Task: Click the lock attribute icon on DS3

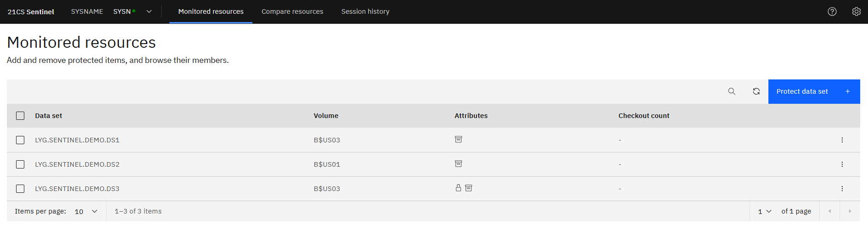Action: tap(458, 188)
